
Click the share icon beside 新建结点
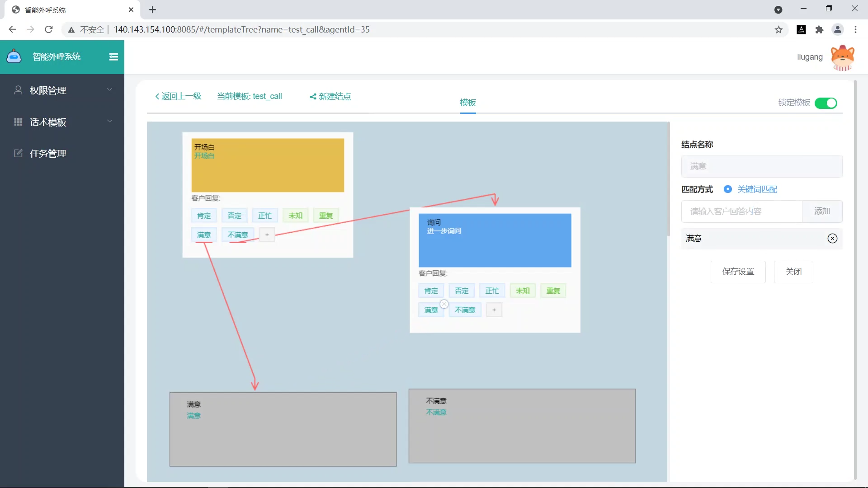313,97
